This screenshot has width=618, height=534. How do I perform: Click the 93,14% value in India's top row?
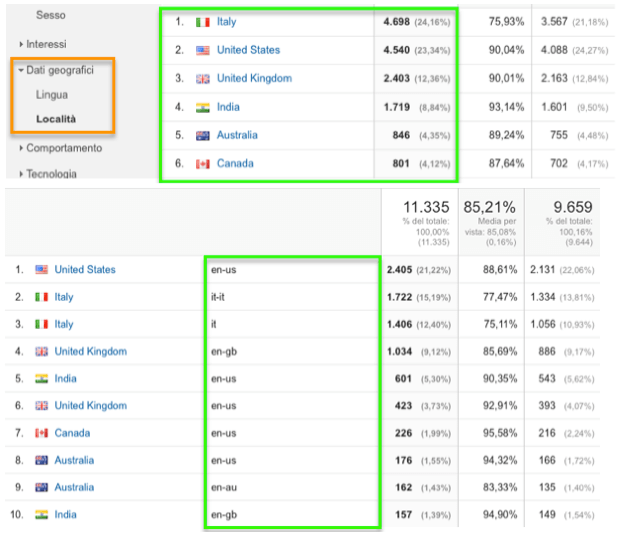[x=506, y=107]
